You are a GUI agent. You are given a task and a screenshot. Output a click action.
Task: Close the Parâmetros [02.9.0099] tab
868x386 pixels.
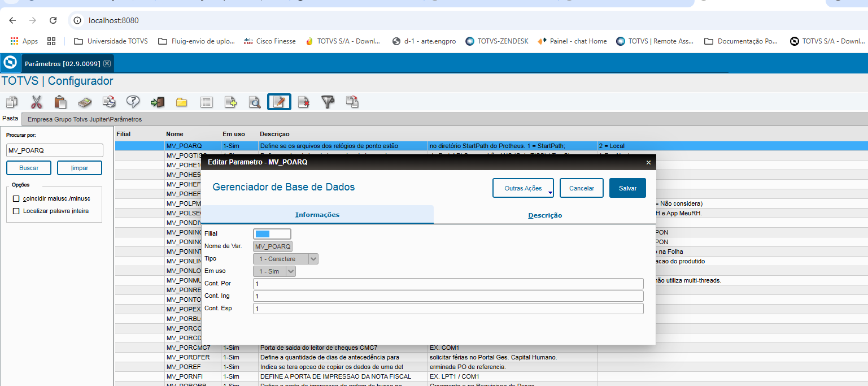107,63
